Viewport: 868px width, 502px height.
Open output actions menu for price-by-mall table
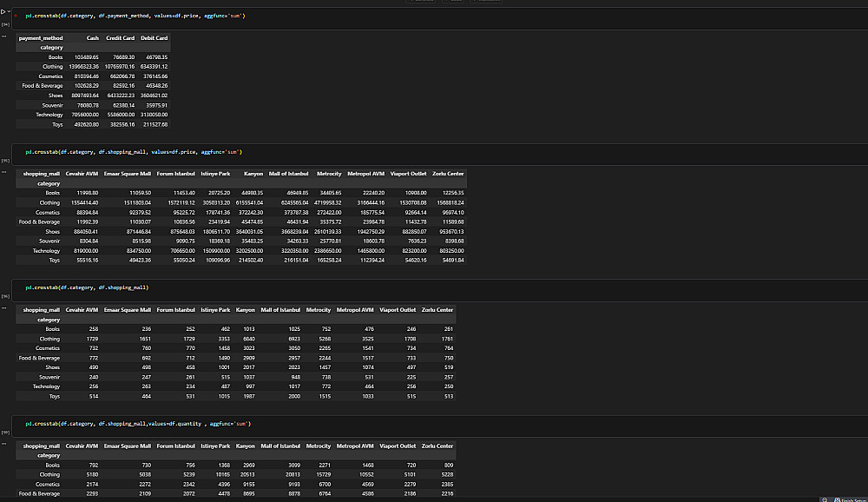(x=3, y=172)
